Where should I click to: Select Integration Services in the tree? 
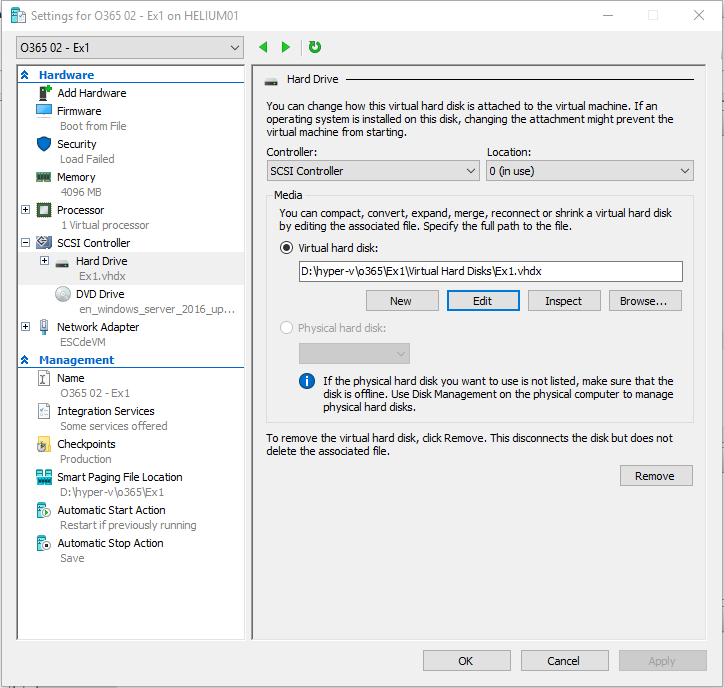tap(106, 411)
